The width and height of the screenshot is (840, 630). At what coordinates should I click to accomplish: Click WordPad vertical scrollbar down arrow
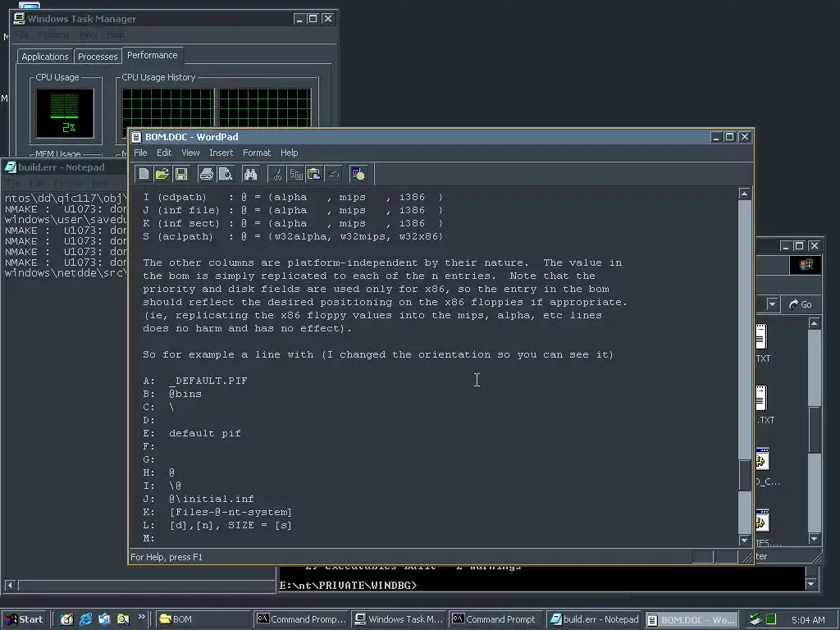(x=744, y=540)
